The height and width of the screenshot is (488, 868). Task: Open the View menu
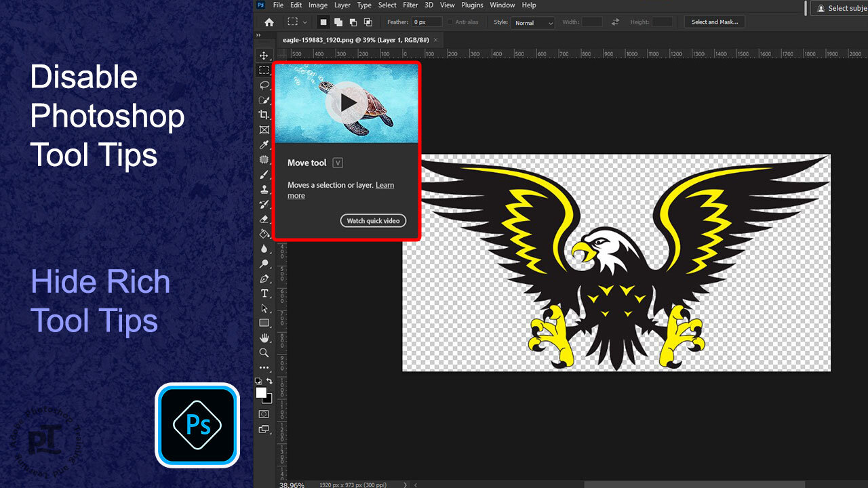point(447,5)
